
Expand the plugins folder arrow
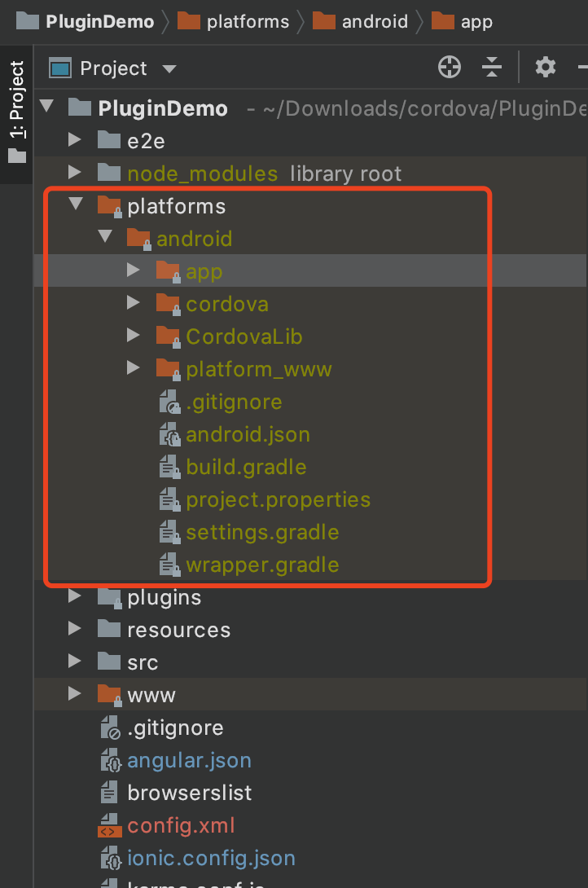pyautogui.click(x=75, y=597)
